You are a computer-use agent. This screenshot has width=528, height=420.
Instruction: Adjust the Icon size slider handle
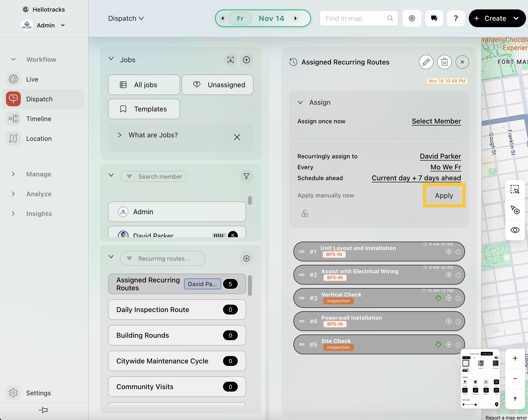[476, 404]
